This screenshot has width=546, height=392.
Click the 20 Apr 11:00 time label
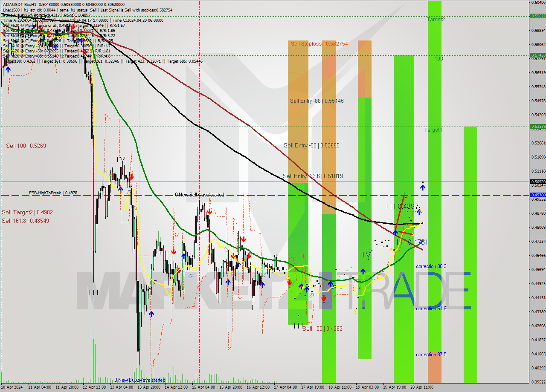[422, 387]
